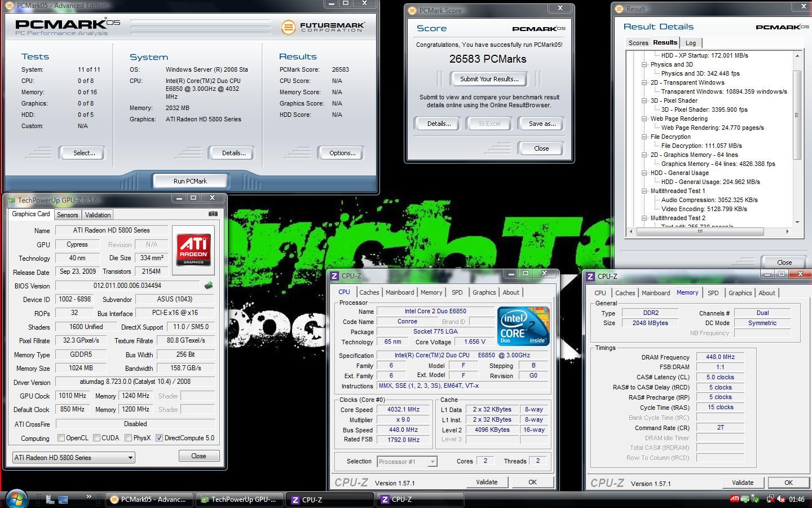This screenshot has width=812, height=508.
Task: Open the Processor #1 selection dropdown
Action: 407,462
